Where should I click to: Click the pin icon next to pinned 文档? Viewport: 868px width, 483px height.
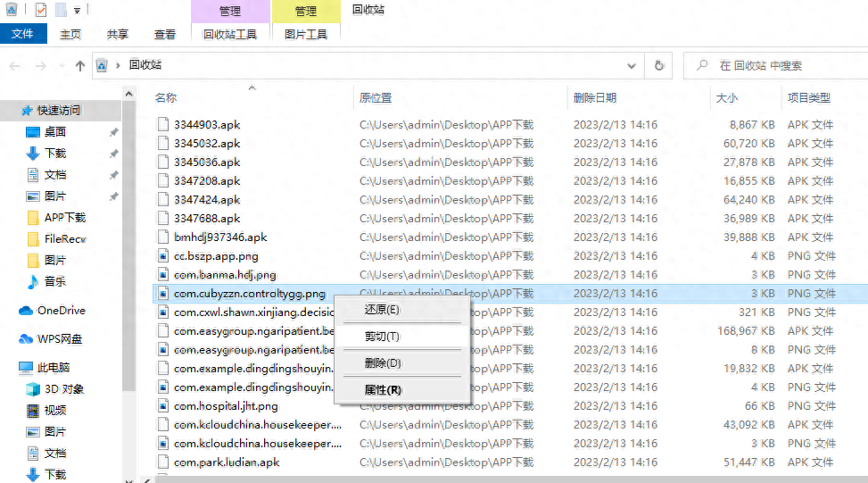(x=113, y=175)
